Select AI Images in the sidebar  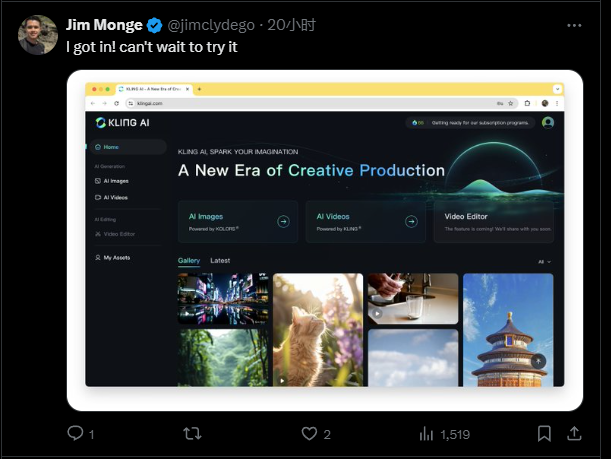[116, 181]
